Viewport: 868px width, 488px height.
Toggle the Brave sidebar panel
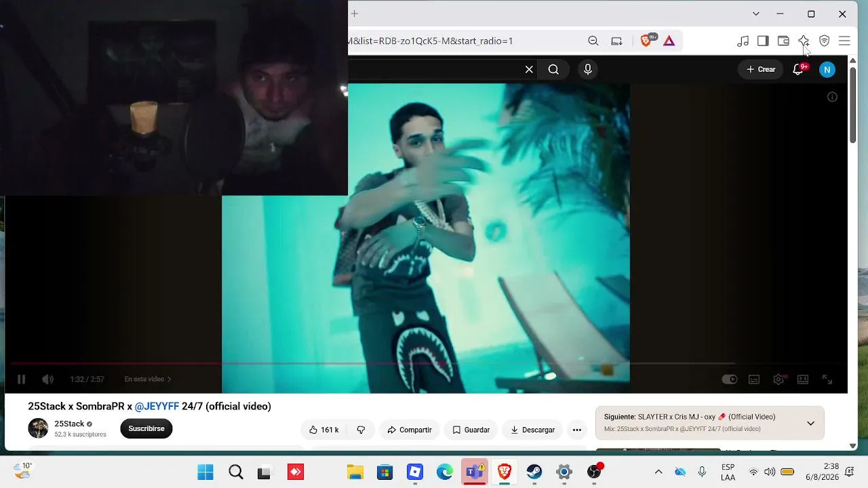[x=763, y=41]
